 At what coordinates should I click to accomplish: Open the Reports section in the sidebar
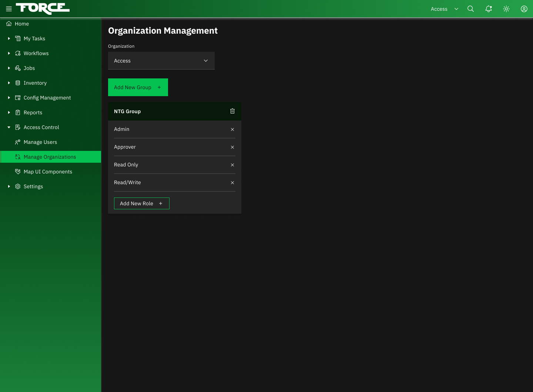[x=33, y=112]
